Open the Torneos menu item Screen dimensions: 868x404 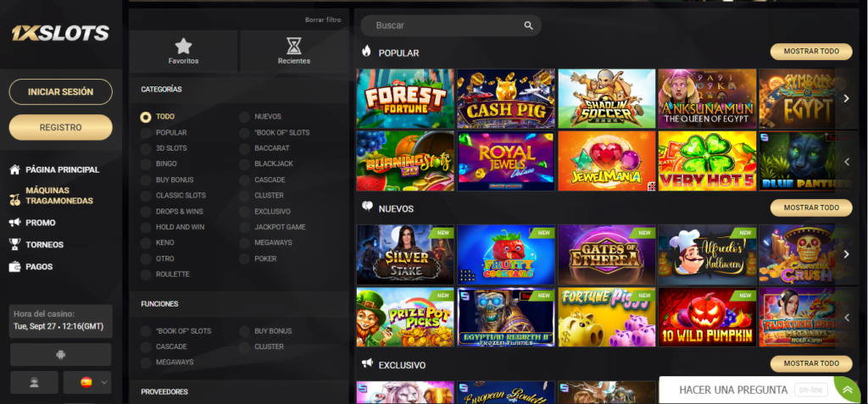[x=44, y=245]
